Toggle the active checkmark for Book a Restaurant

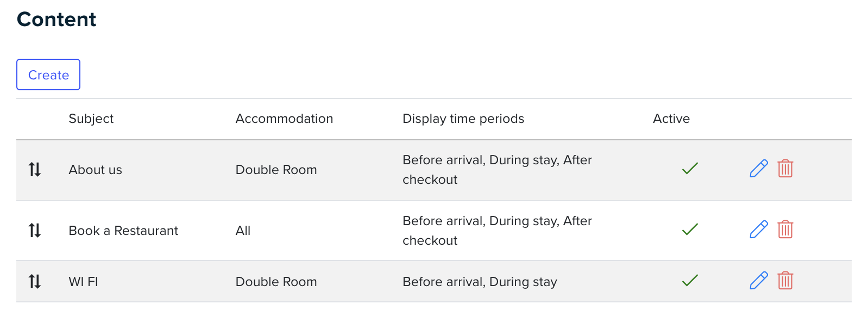(x=690, y=230)
